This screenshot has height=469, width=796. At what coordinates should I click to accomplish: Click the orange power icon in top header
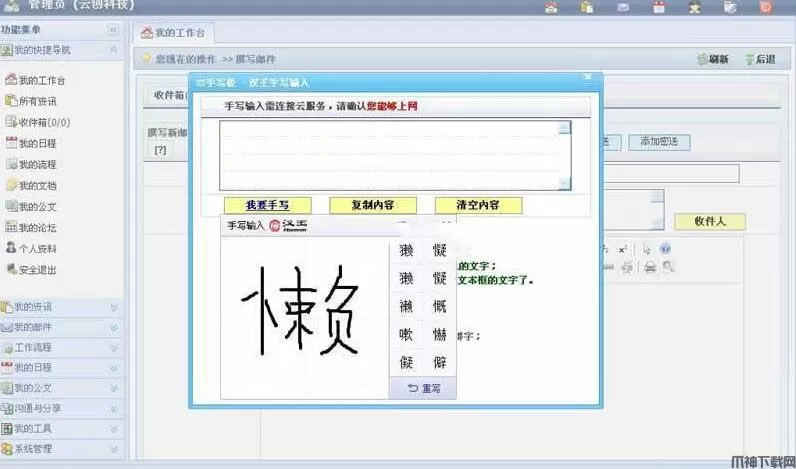pos(766,7)
